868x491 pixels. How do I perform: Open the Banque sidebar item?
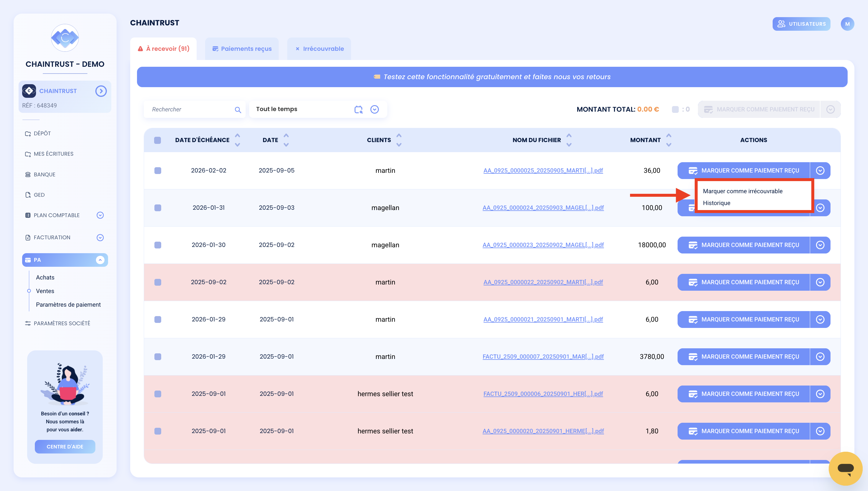45,174
